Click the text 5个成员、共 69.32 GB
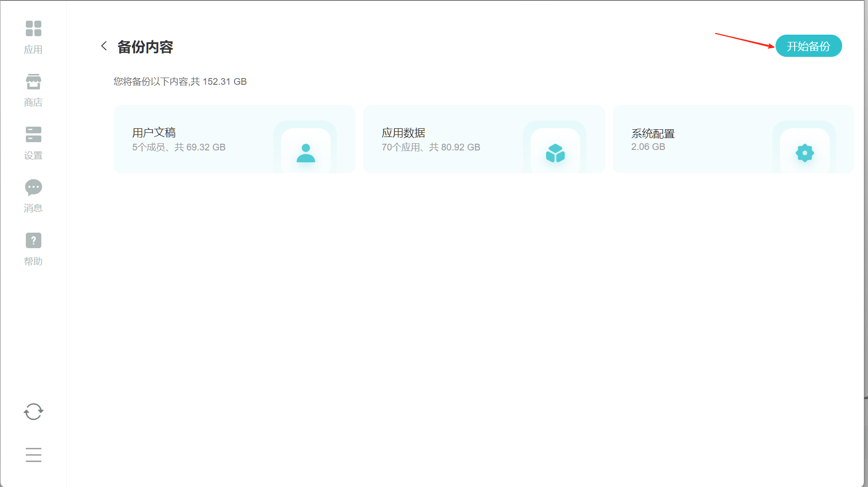Viewport: 868px width, 487px height. point(179,147)
